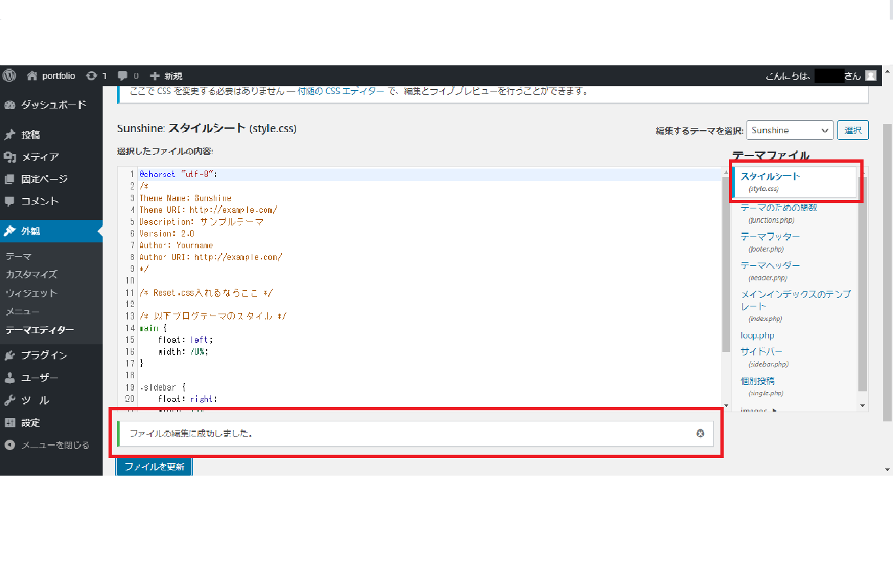This screenshot has height=588, width=893.
Task: Open the メニュー submenu item
Action: click(23, 312)
